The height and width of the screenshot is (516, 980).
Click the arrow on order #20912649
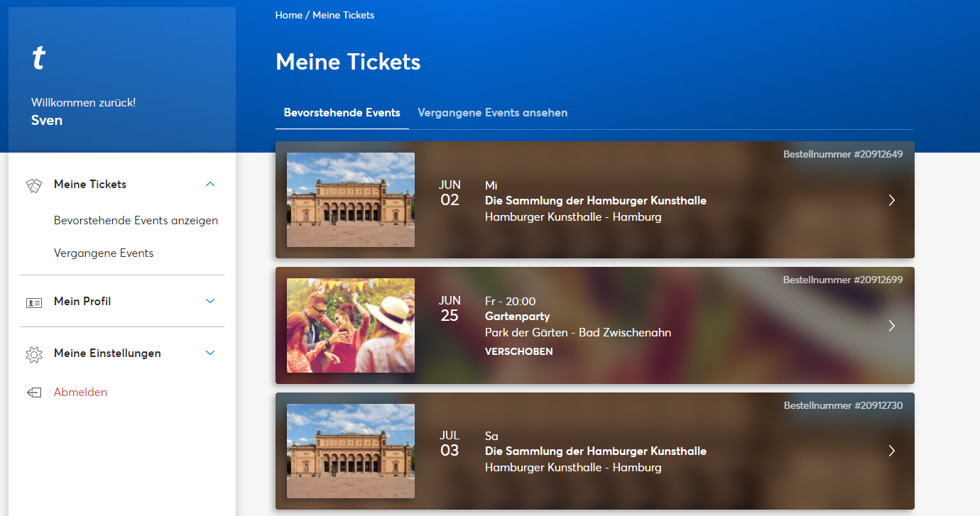[892, 200]
